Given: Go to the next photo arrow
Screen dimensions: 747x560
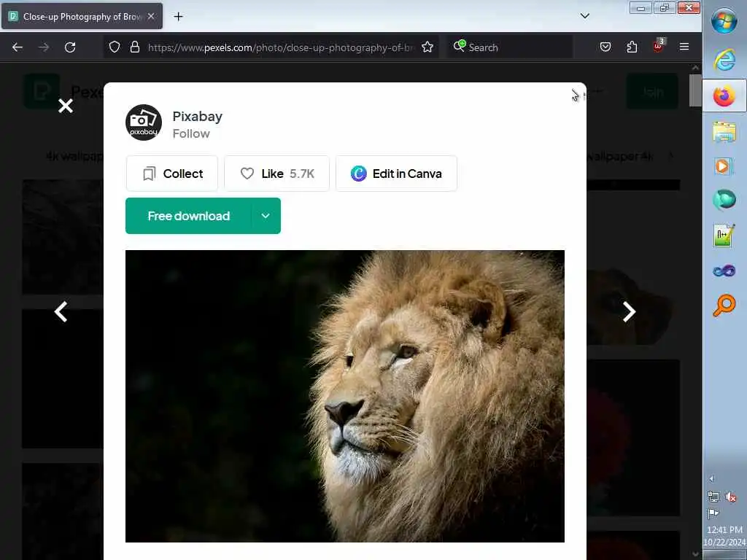Looking at the screenshot, I should tap(629, 312).
